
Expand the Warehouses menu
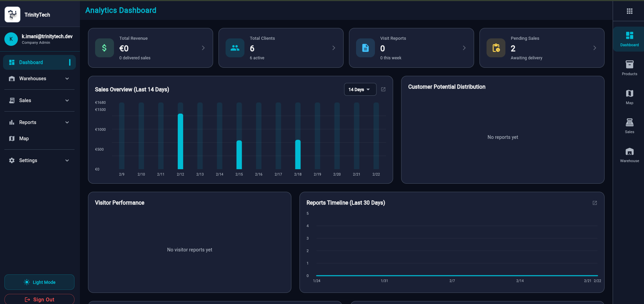(x=39, y=79)
